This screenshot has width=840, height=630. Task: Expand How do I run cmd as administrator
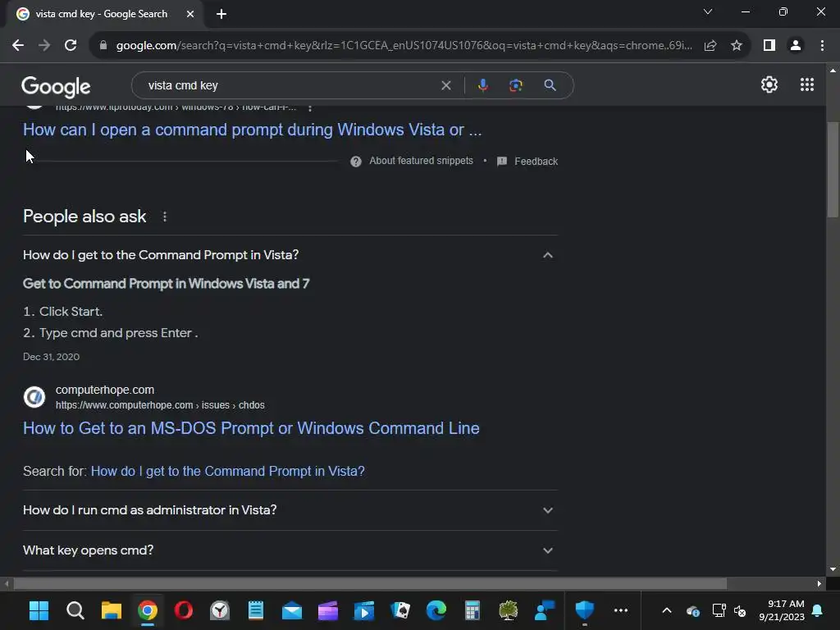coord(290,510)
